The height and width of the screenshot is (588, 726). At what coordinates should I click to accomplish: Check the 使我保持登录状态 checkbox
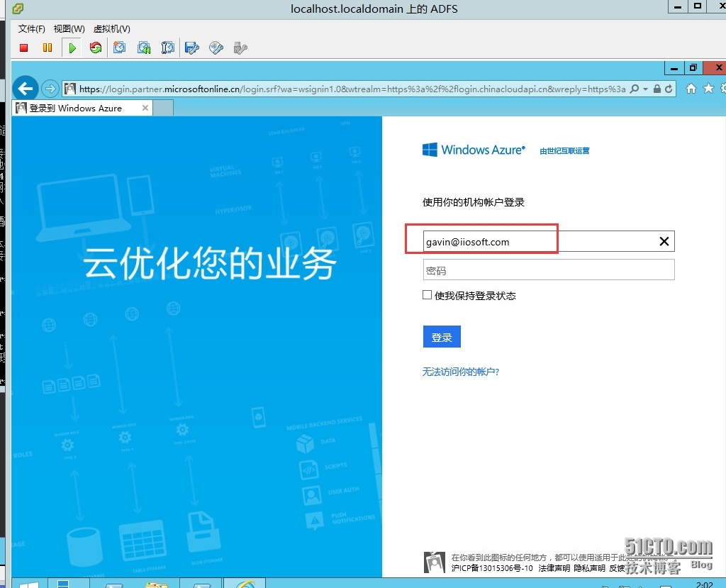coord(428,295)
